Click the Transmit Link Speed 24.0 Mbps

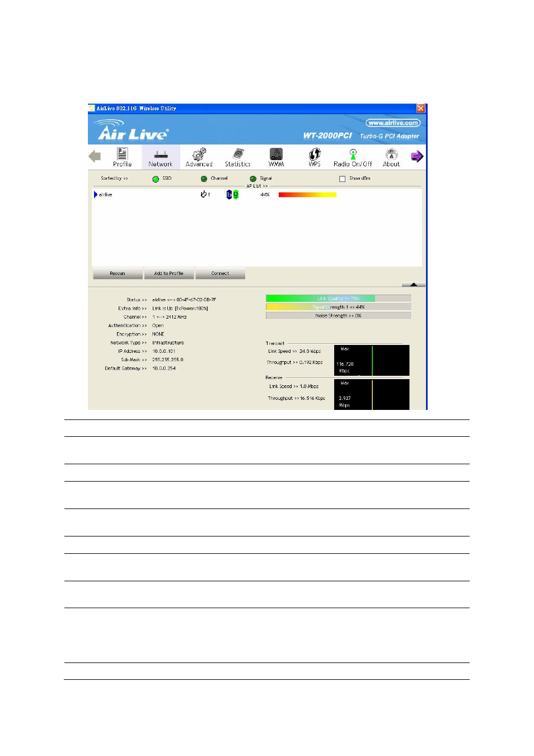tap(310, 351)
